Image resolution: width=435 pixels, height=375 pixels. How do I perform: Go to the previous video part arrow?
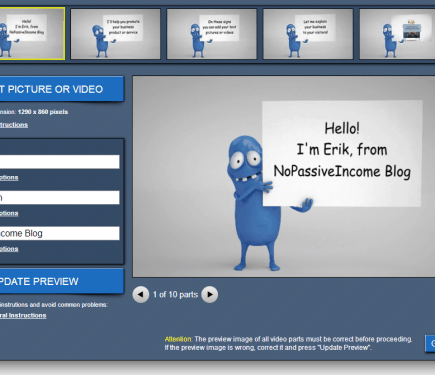pyautogui.click(x=141, y=295)
